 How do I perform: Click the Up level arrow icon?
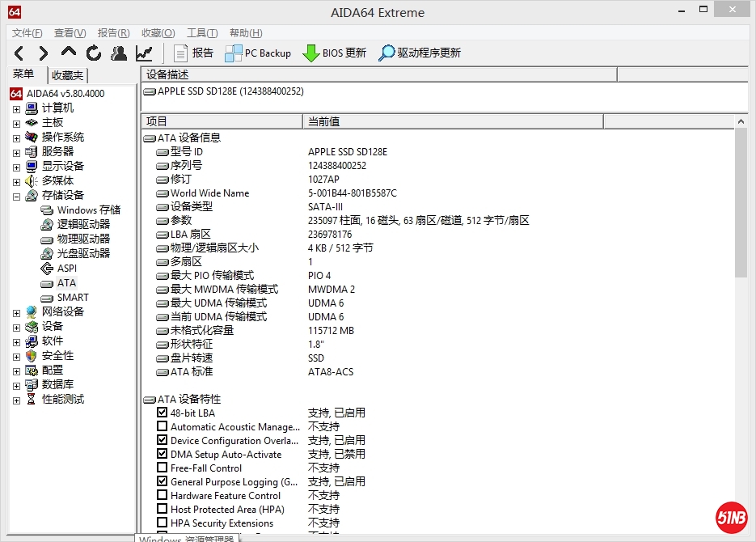[69, 53]
